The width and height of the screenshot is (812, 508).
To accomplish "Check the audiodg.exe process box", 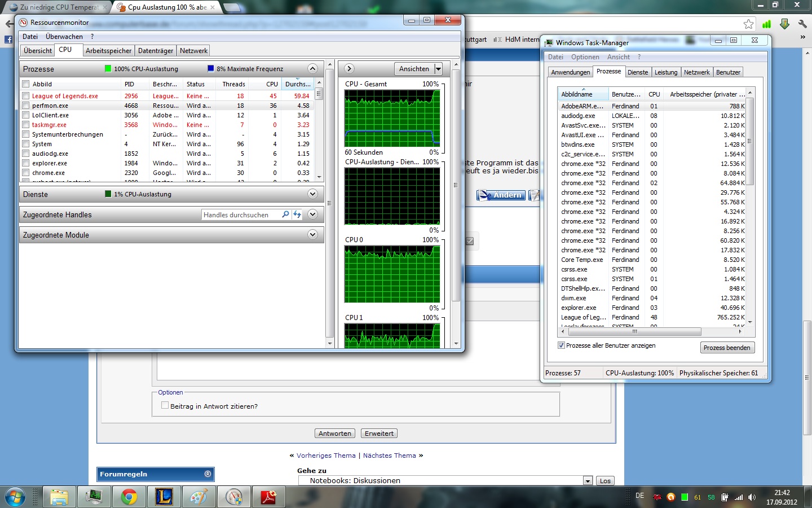I will click(x=25, y=154).
